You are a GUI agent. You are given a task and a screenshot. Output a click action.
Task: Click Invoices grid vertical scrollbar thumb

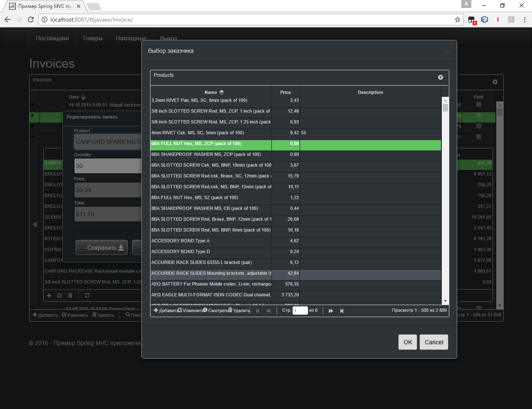(x=500, y=112)
